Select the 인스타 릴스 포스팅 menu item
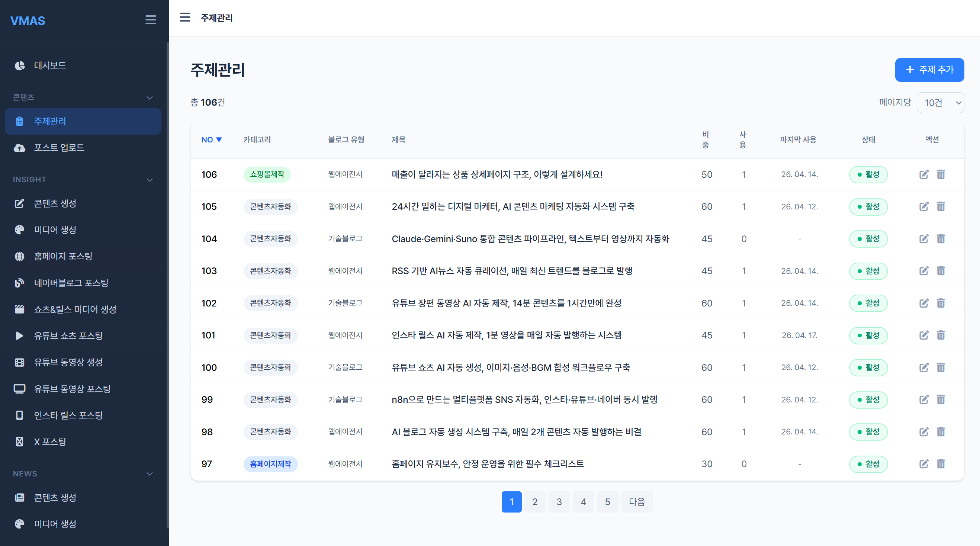 68,415
